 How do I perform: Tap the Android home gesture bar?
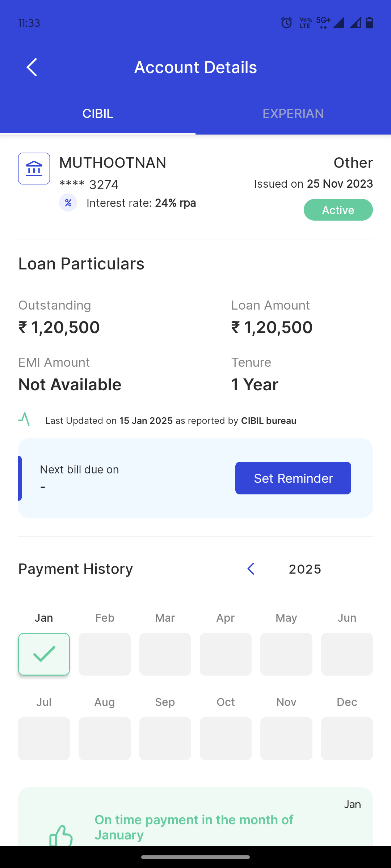[x=195, y=857]
